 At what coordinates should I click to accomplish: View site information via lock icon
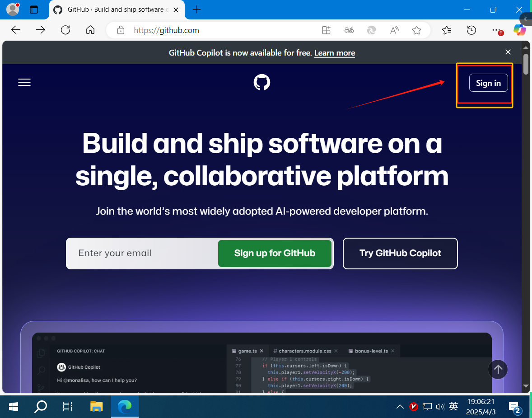pyautogui.click(x=121, y=30)
